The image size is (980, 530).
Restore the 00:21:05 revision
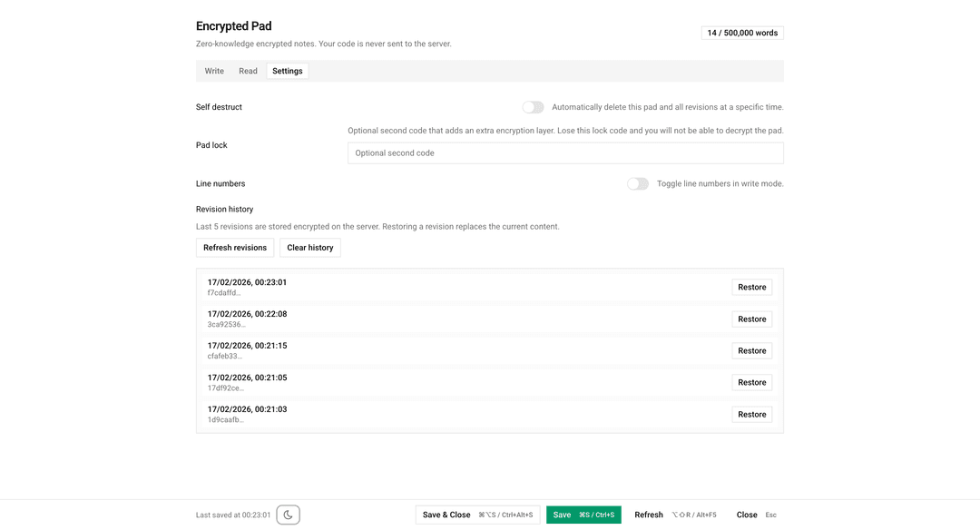click(x=751, y=382)
